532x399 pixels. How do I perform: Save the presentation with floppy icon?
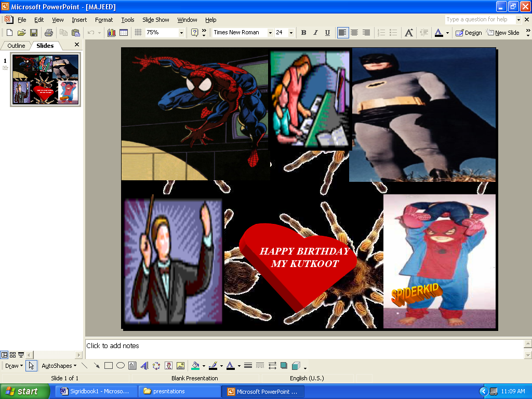tap(34, 33)
